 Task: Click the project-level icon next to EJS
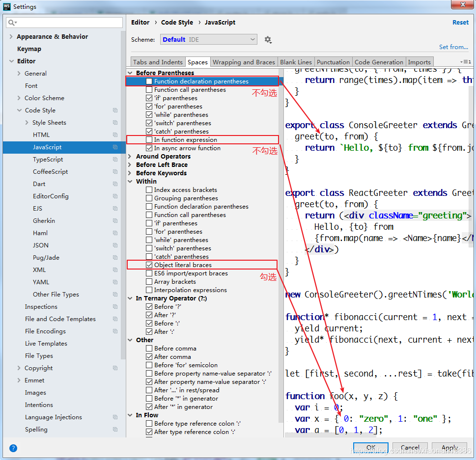(115, 209)
